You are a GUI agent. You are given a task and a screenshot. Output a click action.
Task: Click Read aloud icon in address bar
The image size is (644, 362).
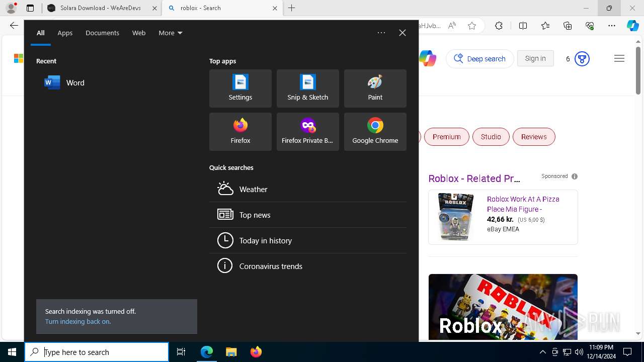pos(452,26)
